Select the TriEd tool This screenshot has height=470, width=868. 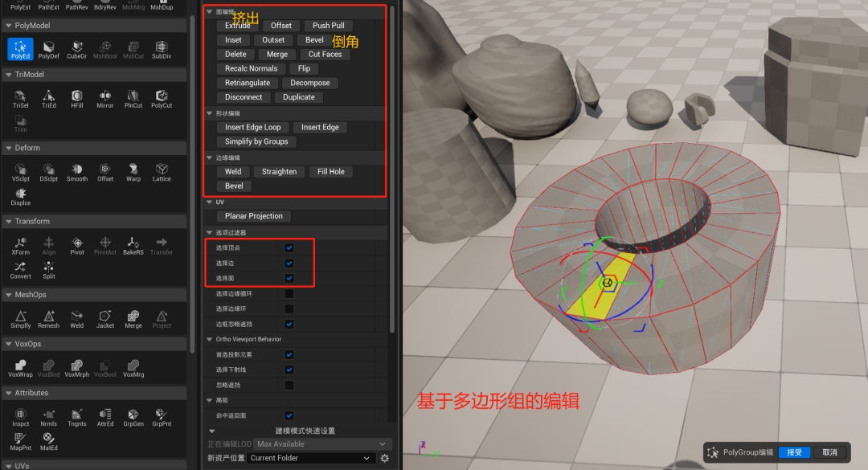(49, 99)
